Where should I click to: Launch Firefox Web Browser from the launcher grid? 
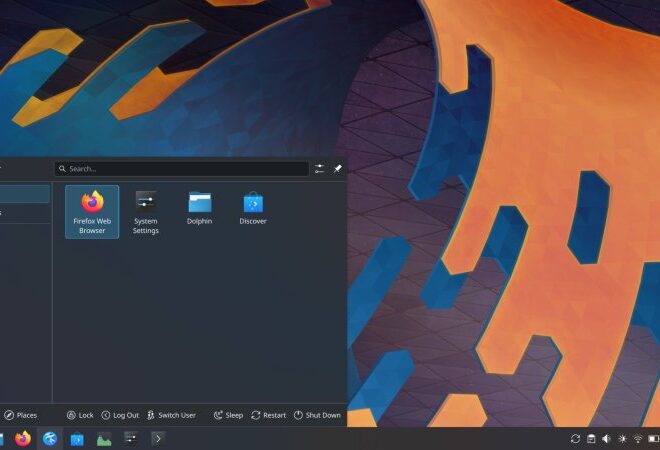[x=92, y=212]
